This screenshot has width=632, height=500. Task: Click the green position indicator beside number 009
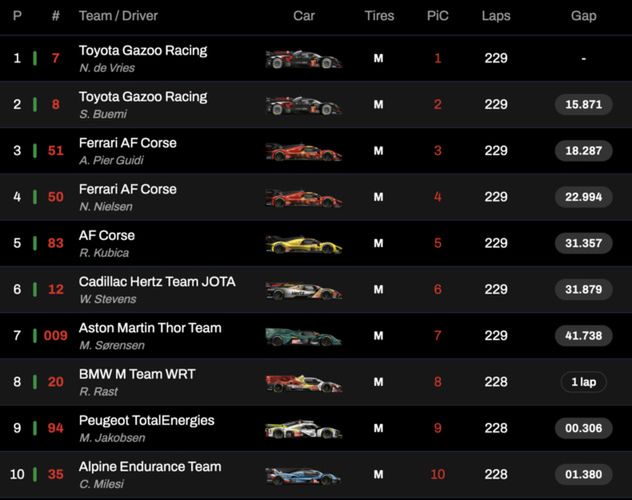35,336
